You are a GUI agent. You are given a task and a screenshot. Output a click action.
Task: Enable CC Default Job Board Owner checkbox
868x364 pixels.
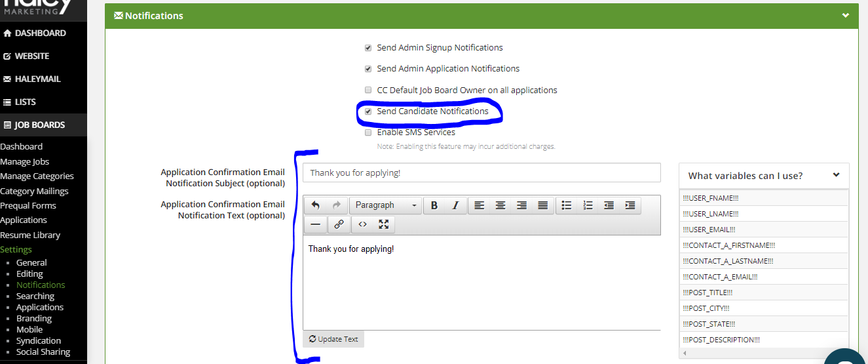click(368, 91)
